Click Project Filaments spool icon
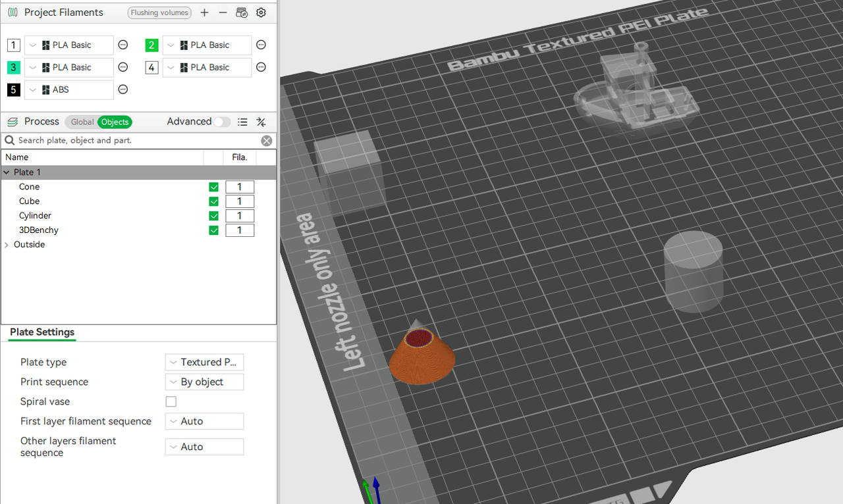Screen dimensions: 843x504 point(13,13)
